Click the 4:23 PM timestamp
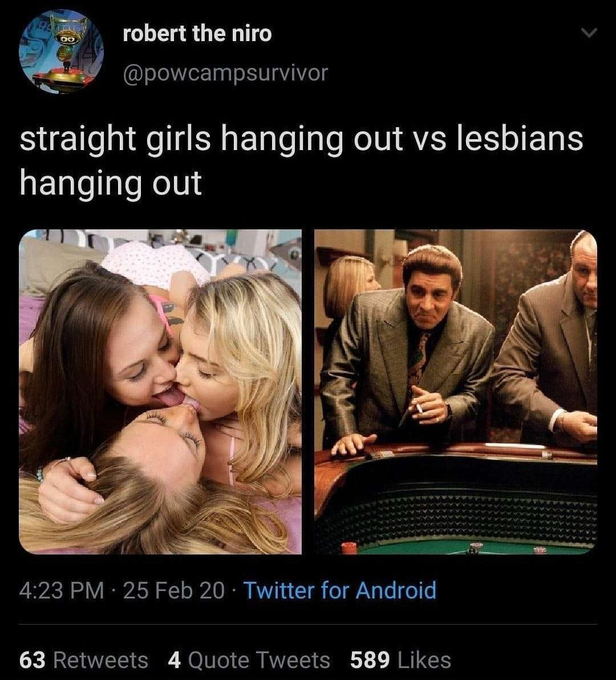Viewport: 616px width, 680px height. 62,590
